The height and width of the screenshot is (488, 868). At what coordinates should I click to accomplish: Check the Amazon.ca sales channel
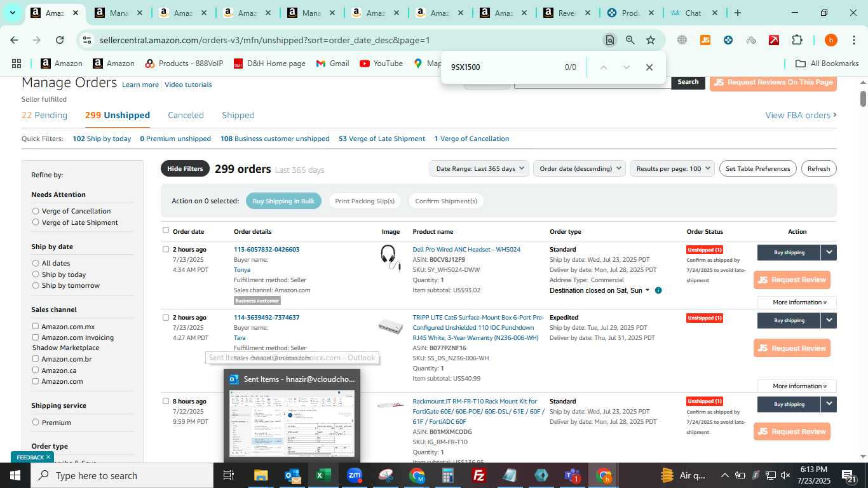coord(36,370)
